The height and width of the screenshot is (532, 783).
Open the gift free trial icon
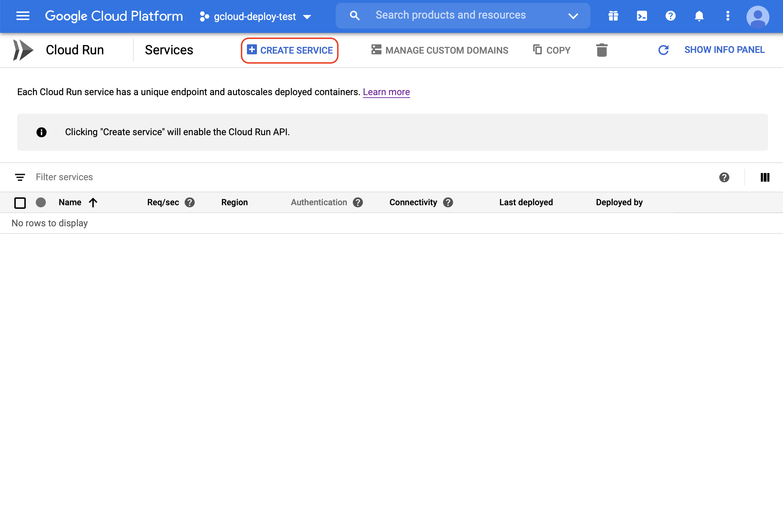pos(613,16)
